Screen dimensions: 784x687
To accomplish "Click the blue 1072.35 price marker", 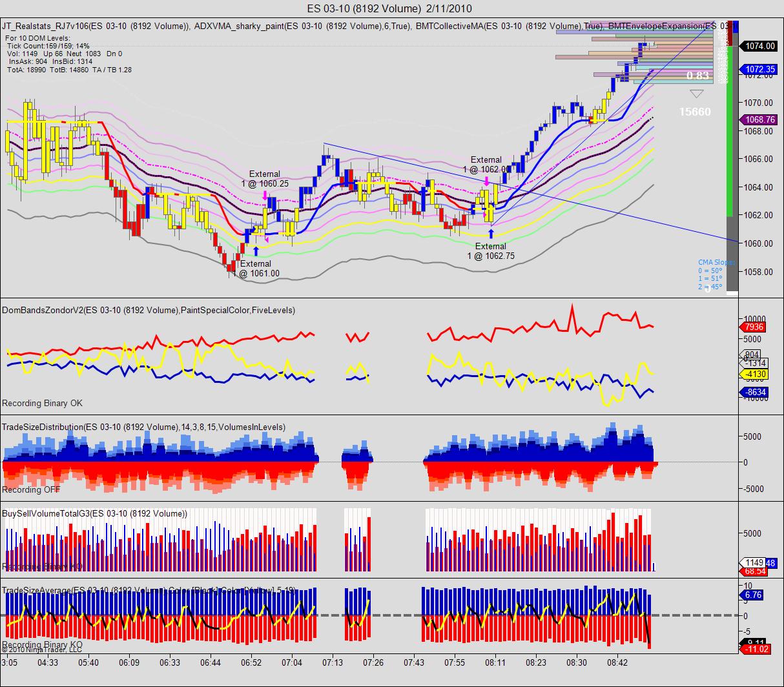I will pyautogui.click(x=759, y=69).
